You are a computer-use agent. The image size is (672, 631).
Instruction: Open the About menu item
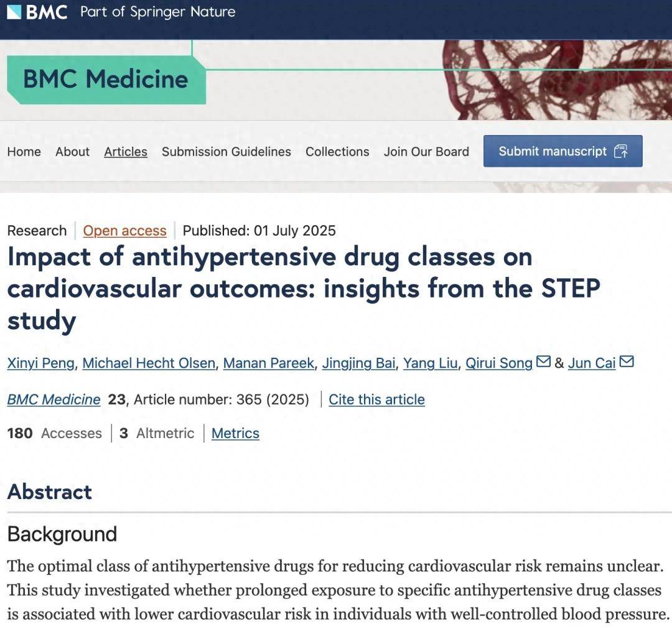click(x=72, y=152)
